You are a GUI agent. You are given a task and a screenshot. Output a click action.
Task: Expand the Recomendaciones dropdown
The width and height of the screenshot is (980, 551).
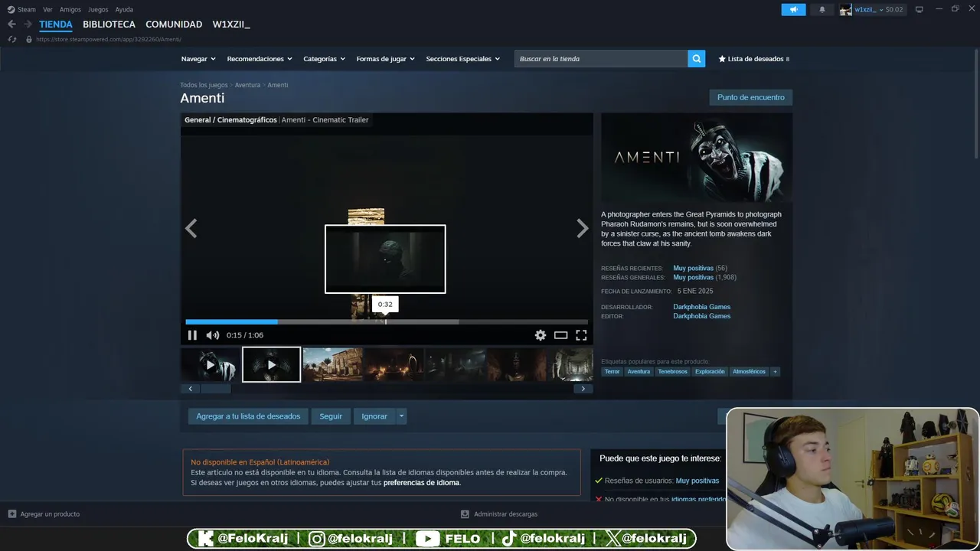[x=260, y=59]
